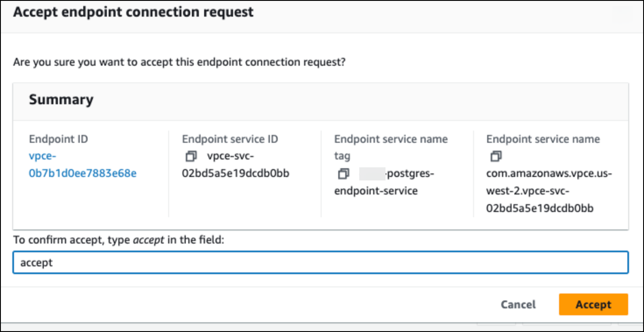Confirm with the orange Accept button

[593, 304]
